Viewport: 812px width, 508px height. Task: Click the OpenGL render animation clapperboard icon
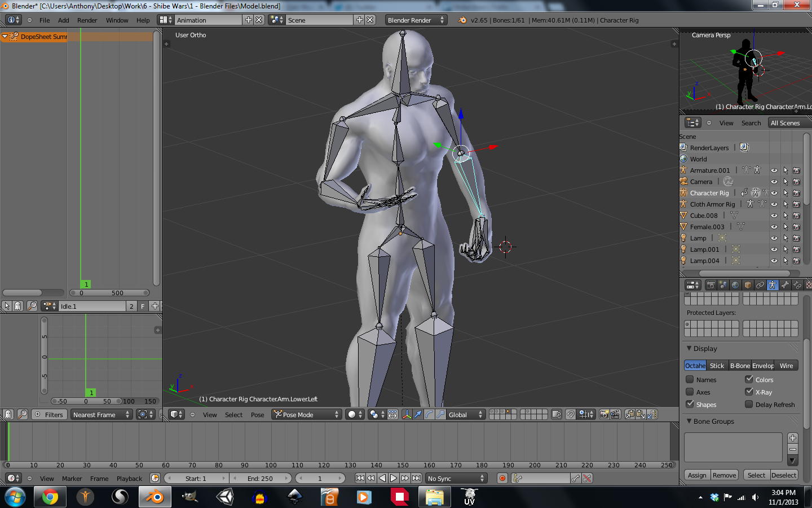pos(615,414)
